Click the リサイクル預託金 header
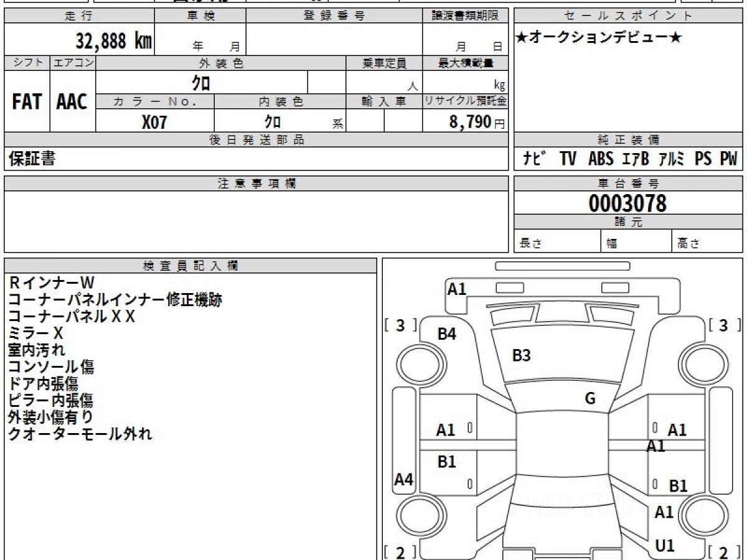Viewport: 747px width, 560px height. click(465, 101)
